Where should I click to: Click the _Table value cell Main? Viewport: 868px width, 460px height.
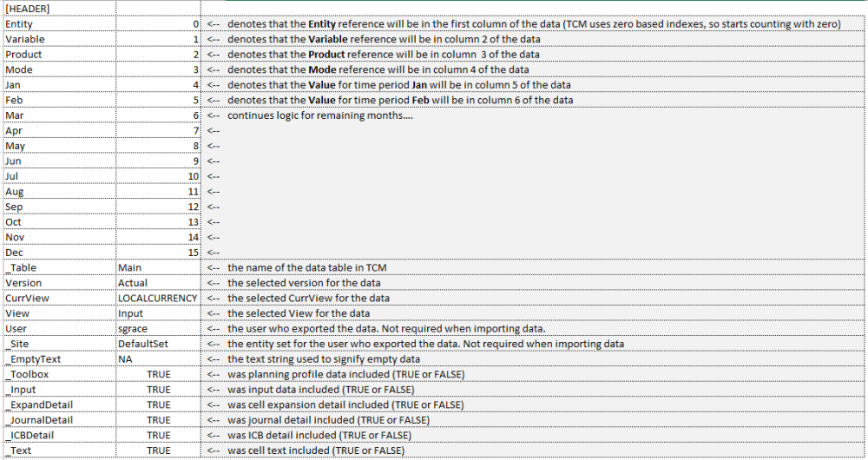click(x=158, y=267)
